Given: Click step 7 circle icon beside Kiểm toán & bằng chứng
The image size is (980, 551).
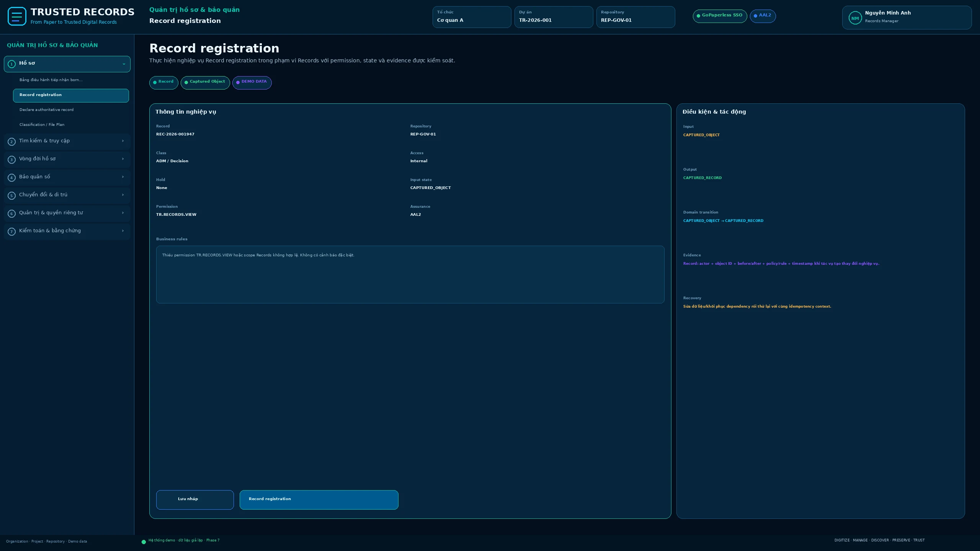Looking at the screenshot, I should [x=11, y=231].
